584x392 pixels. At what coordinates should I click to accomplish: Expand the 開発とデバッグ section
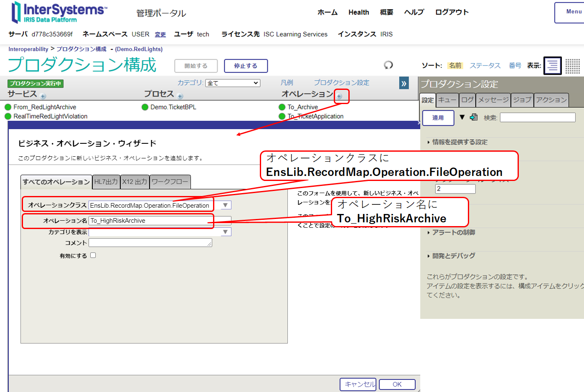pos(453,256)
